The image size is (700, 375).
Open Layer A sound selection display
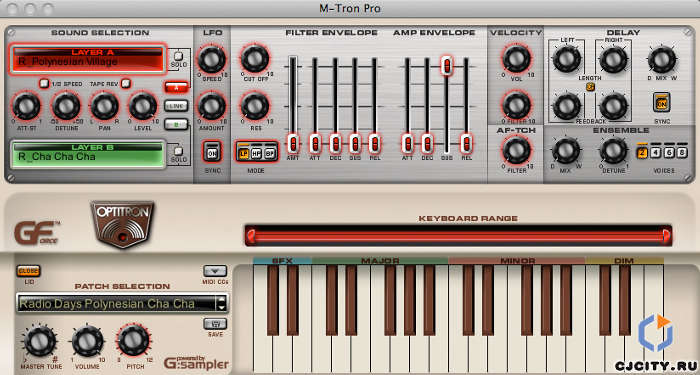coord(88,59)
